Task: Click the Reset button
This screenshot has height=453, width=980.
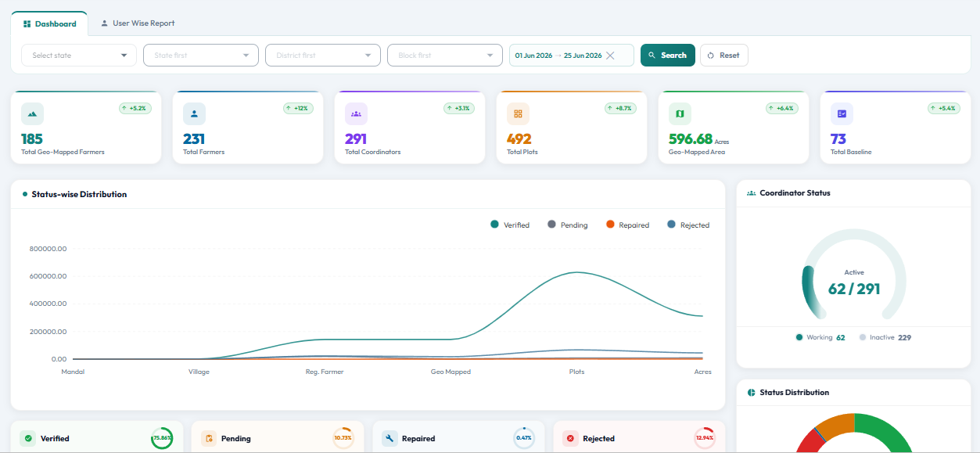Action: tap(724, 56)
